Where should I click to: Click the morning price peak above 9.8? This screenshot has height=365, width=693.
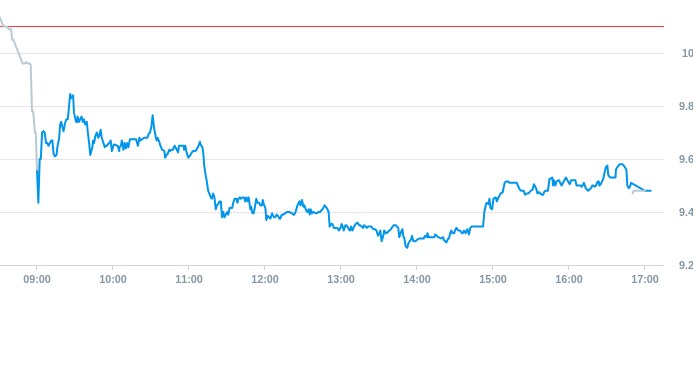click(71, 95)
